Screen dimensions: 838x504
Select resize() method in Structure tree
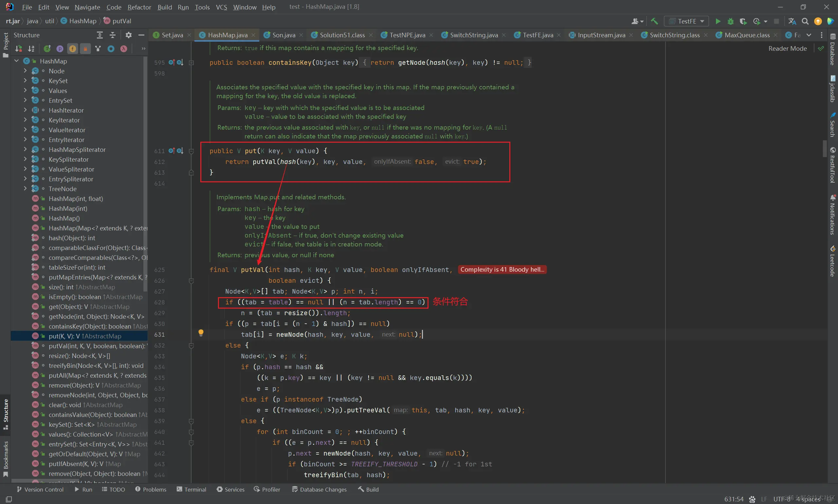coord(79,356)
